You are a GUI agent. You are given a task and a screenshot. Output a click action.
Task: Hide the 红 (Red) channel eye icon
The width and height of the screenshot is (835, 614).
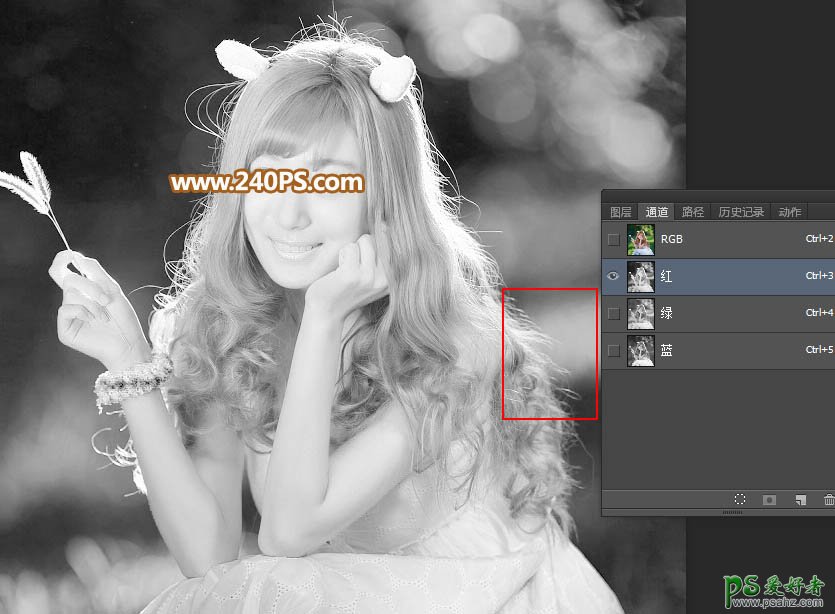(613, 276)
